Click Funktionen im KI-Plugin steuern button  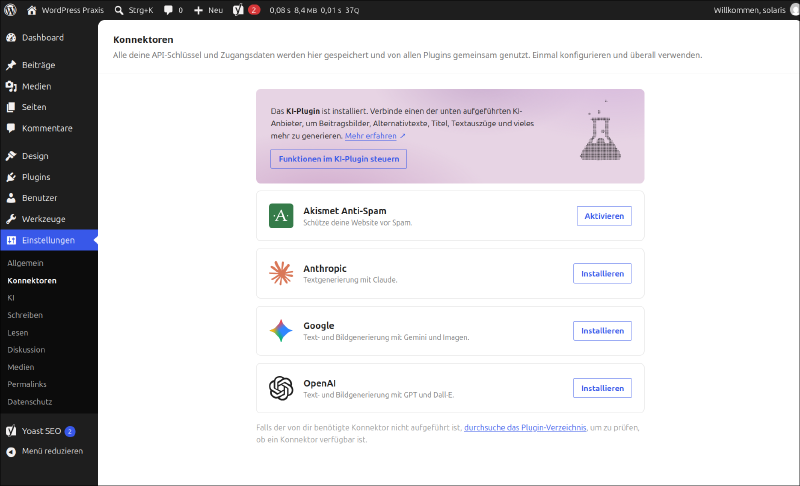point(338,159)
